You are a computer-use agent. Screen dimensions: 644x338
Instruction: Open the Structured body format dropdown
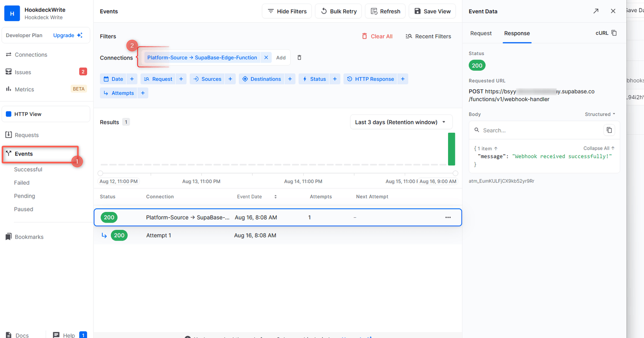point(600,114)
